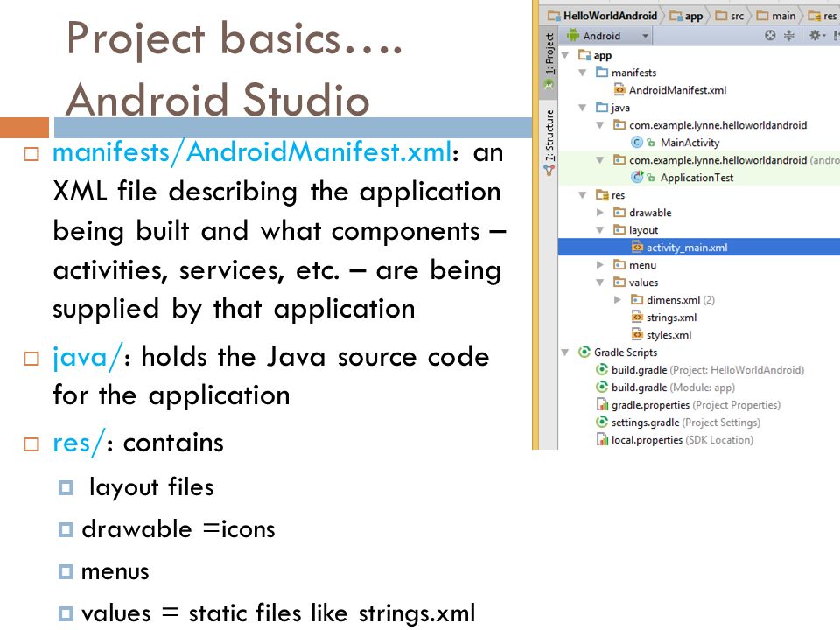
Task: Collapse the app module node
Action: [x=565, y=55]
